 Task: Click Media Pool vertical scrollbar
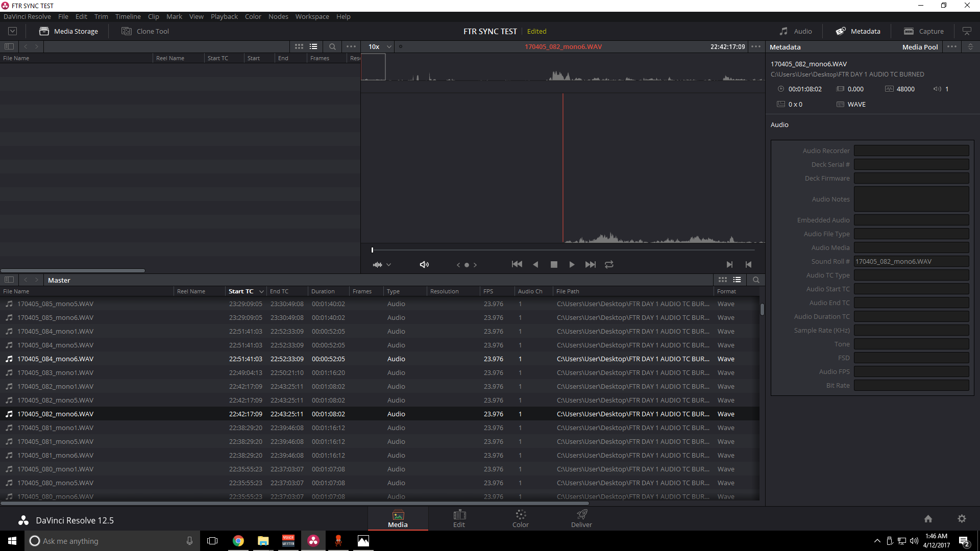coord(762,309)
